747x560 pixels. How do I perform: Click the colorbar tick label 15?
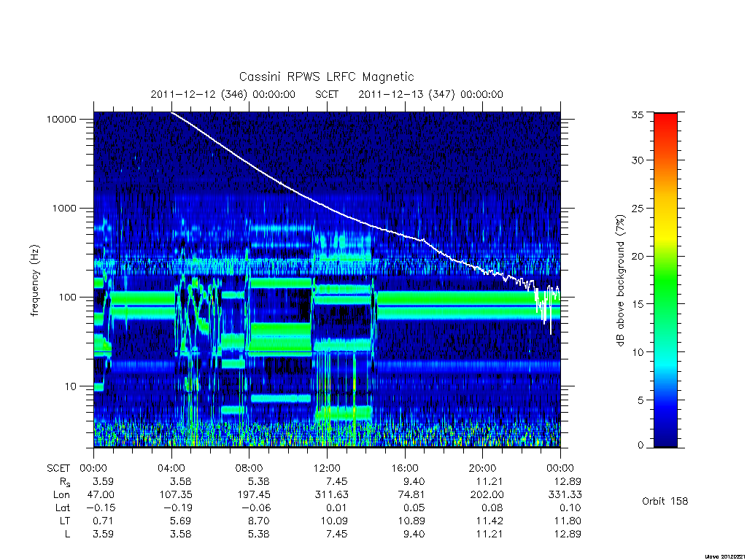[x=637, y=304]
